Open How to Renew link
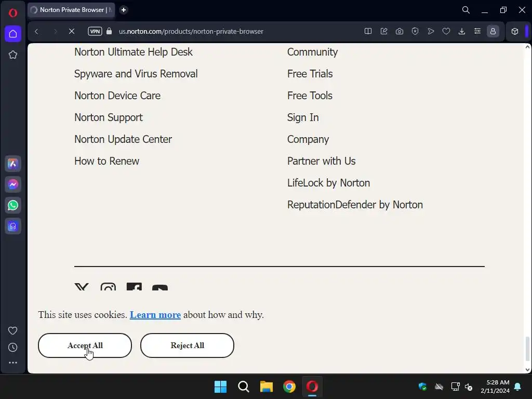Viewport: 532px width, 399px height. click(x=107, y=161)
